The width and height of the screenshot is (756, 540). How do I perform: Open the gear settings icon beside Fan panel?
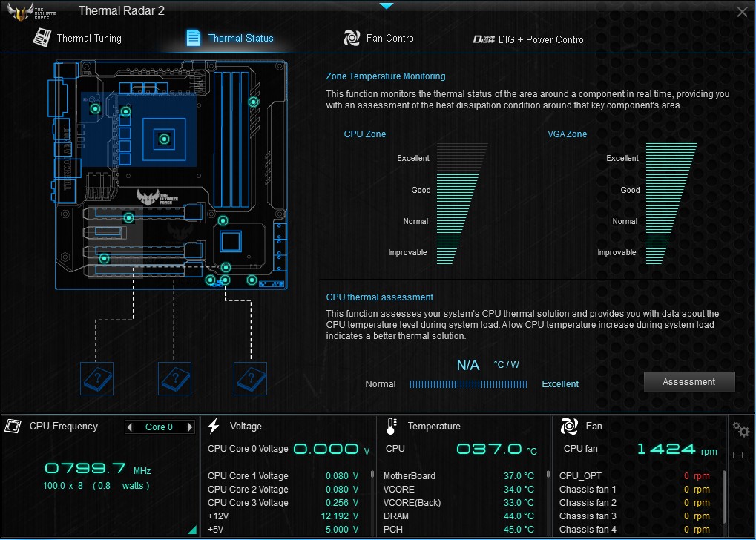pyautogui.click(x=740, y=429)
